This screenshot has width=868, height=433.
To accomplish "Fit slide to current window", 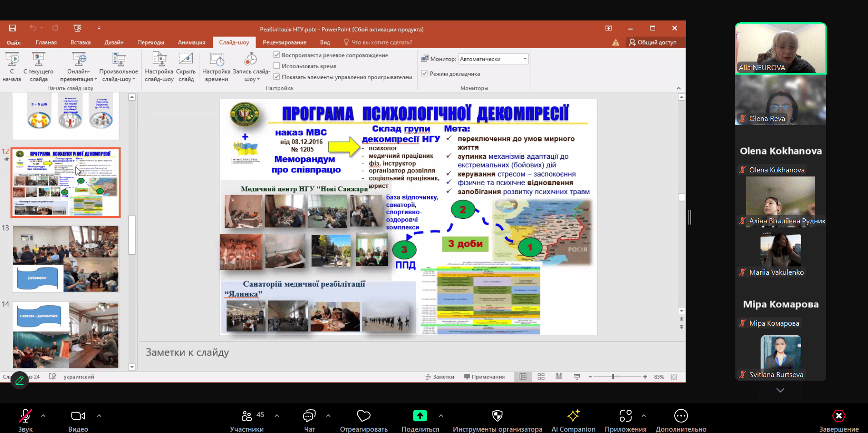I will (x=674, y=377).
